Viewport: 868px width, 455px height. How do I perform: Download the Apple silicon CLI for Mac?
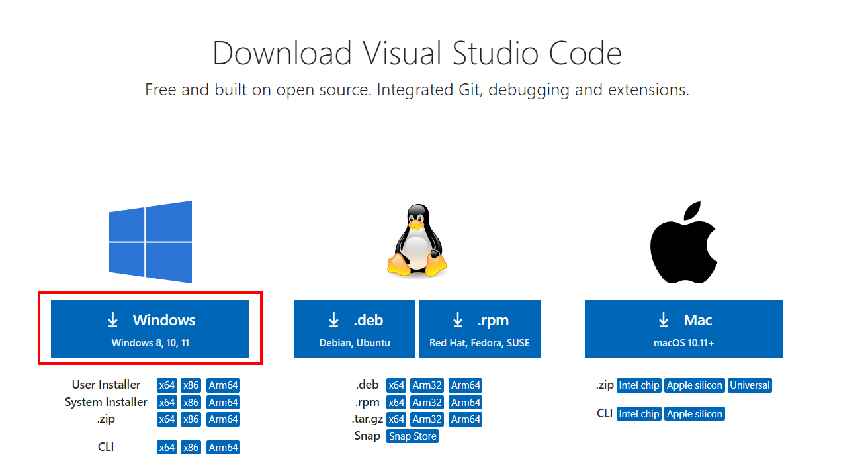coord(694,413)
